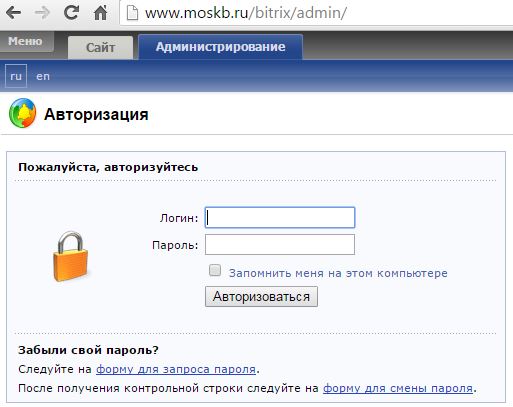Image resolution: width=513 pixels, height=407 pixels.
Task: Switch to the Сайт tab
Action: pyautogui.click(x=101, y=48)
